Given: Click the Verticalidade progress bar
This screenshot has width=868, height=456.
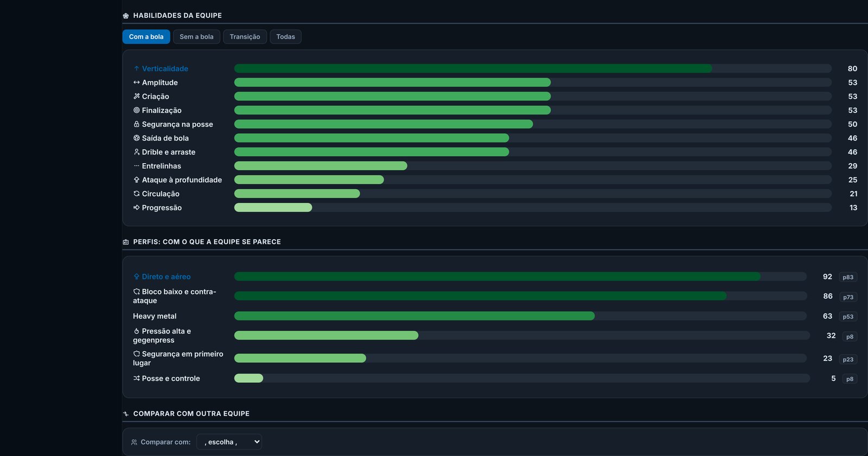Looking at the screenshot, I should click(x=533, y=69).
